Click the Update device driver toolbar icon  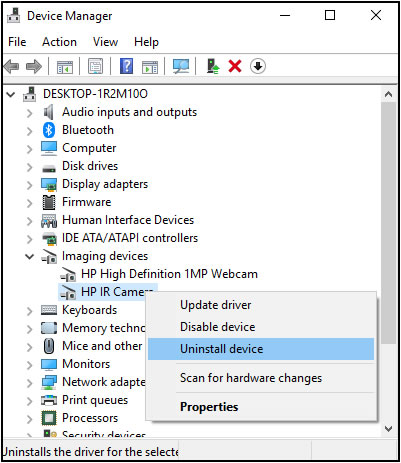[213, 66]
